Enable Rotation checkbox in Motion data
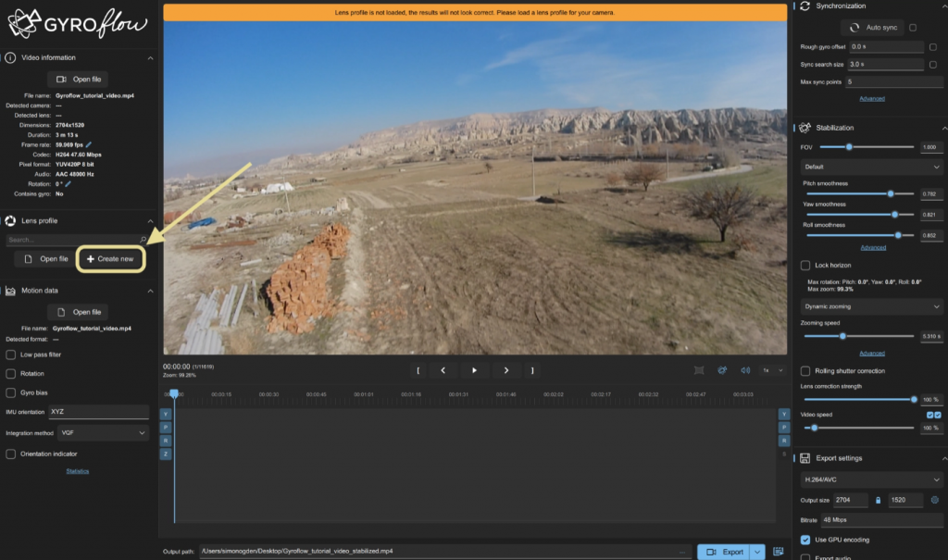Image resolution: width=948 pixels, height=560 pixels. tap(11, 374)
